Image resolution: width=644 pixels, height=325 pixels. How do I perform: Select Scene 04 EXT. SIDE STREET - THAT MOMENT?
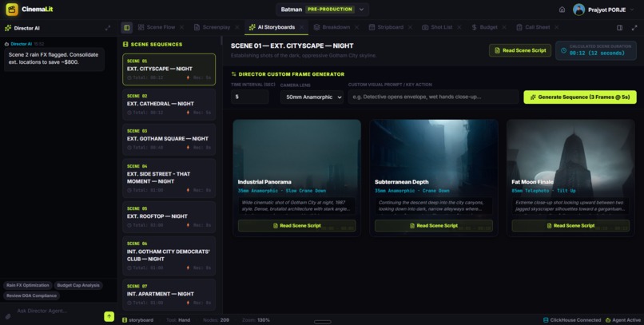(169, 178)
